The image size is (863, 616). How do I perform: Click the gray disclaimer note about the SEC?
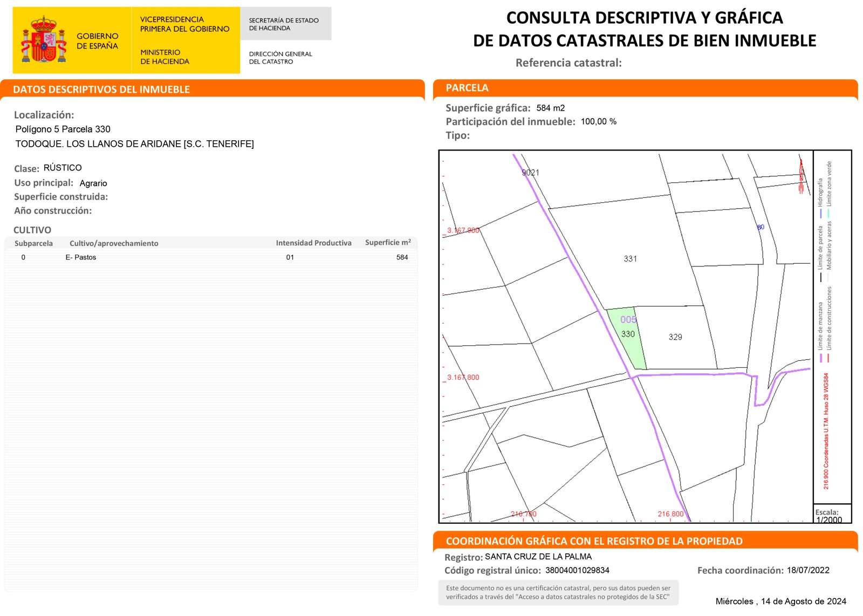pos(558,592)
